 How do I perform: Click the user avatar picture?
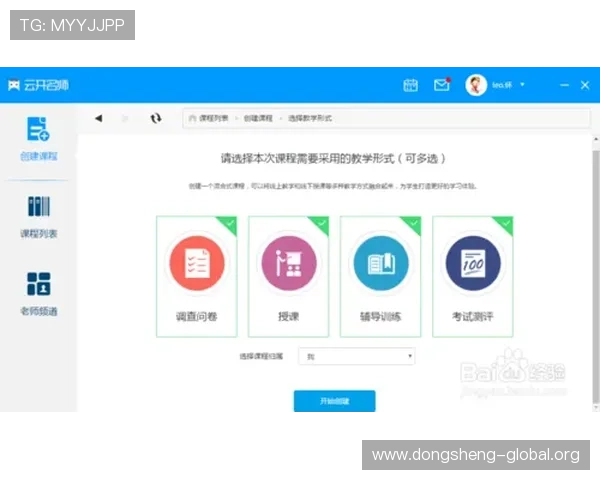coord(476,85)
